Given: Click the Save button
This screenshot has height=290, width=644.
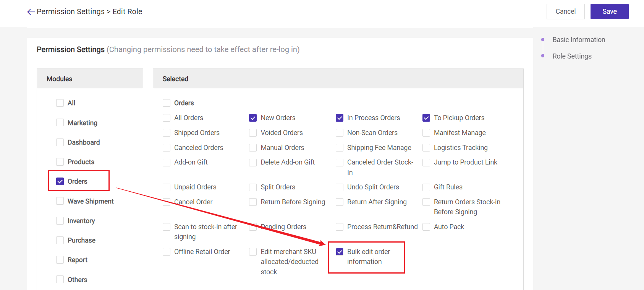Looking at the screenshot, I should [609, 11].
